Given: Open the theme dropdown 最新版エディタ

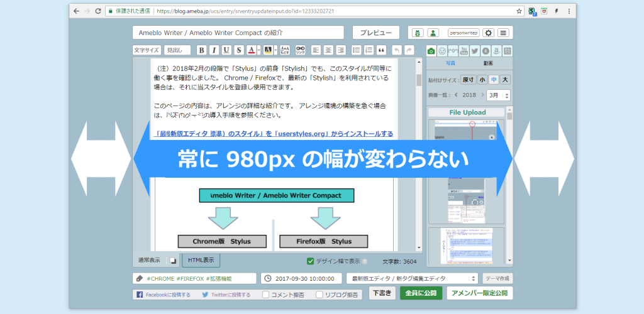Looking at the screenshot, I should pos(413,278).
